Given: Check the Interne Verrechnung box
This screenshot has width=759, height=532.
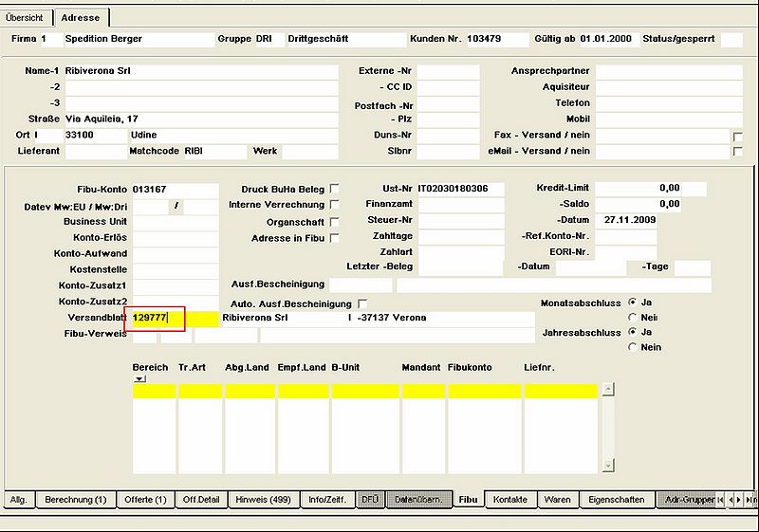Looking at the screenshot, I should (x=334, y=205).
